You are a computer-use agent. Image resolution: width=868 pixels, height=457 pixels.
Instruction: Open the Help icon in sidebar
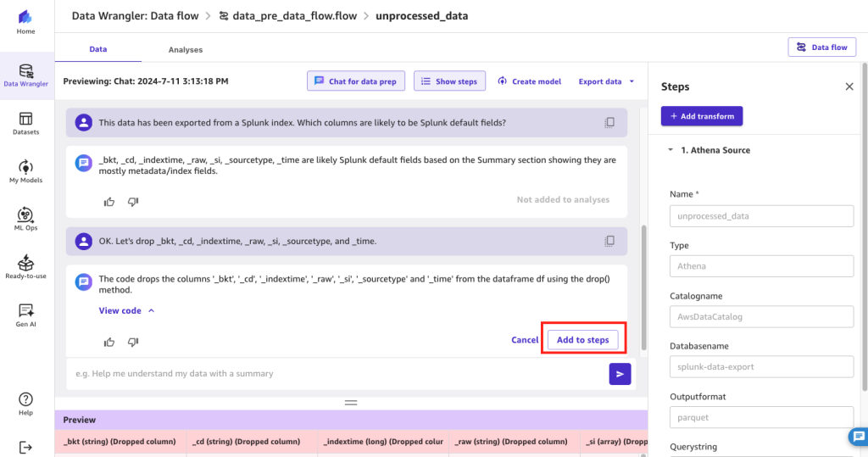25,404
